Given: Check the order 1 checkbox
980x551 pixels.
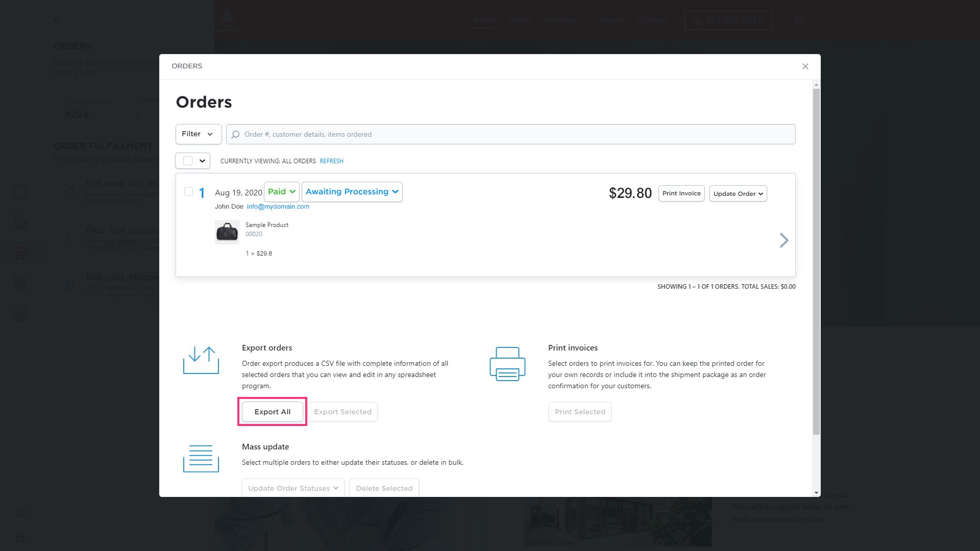Looking at the screenshot, I should click(188, 192).
